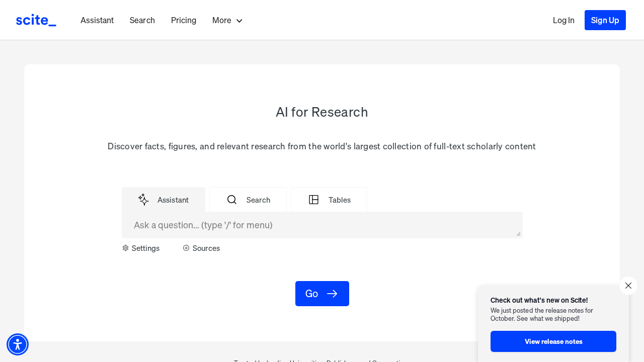Switch to the Search mode tab
Screen dimensions: 644x362
click(x=248, y=200)
